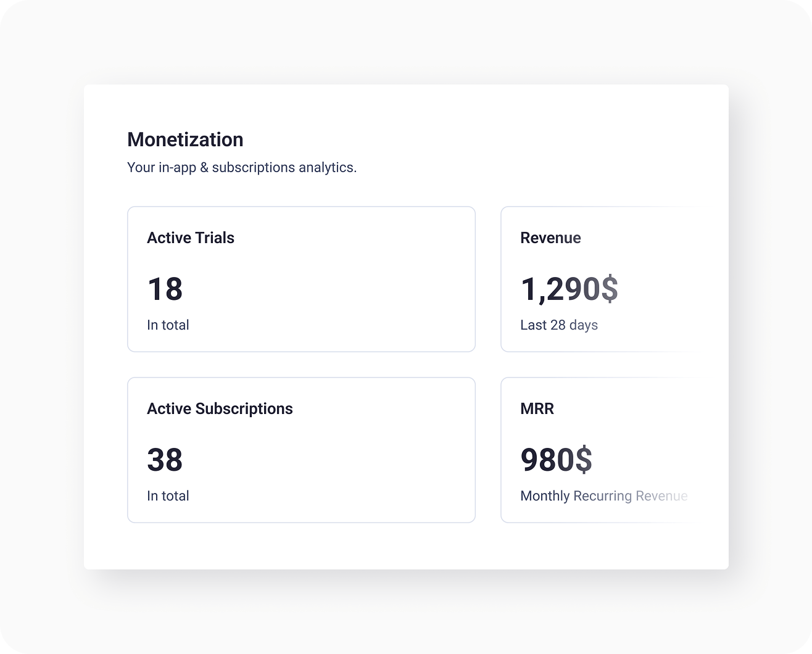This screenshot has width=812, height=654.
Task: Click the Monthly Recurring Revenue caption
Action: coord(603,496)
